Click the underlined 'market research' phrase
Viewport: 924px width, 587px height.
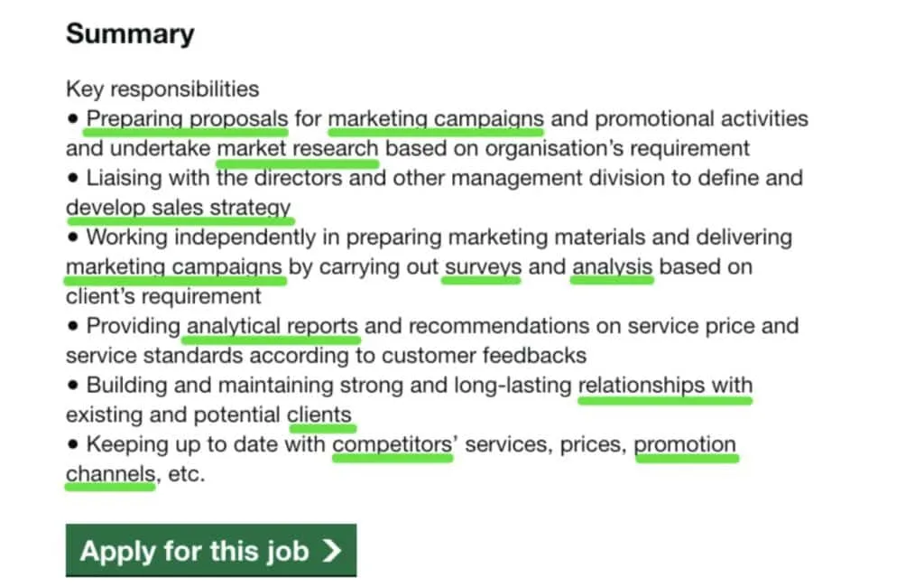click(298, 149)
